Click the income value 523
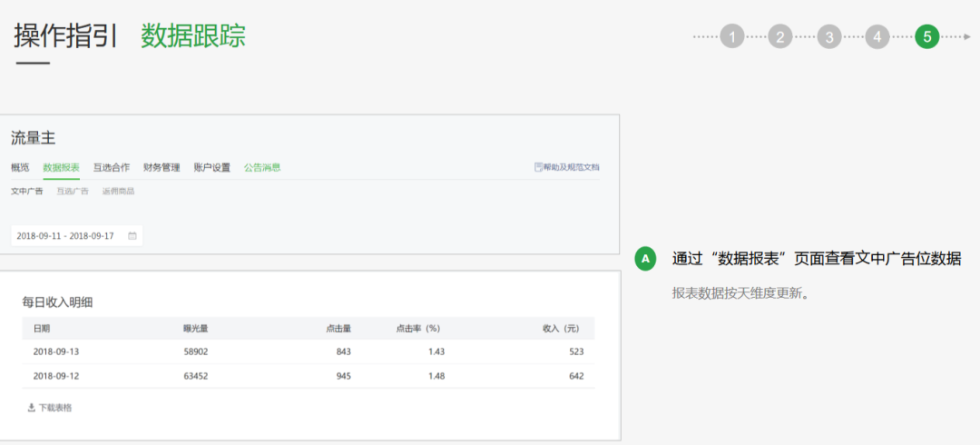The height and width of the screenshot is (445, 980). 576,351
